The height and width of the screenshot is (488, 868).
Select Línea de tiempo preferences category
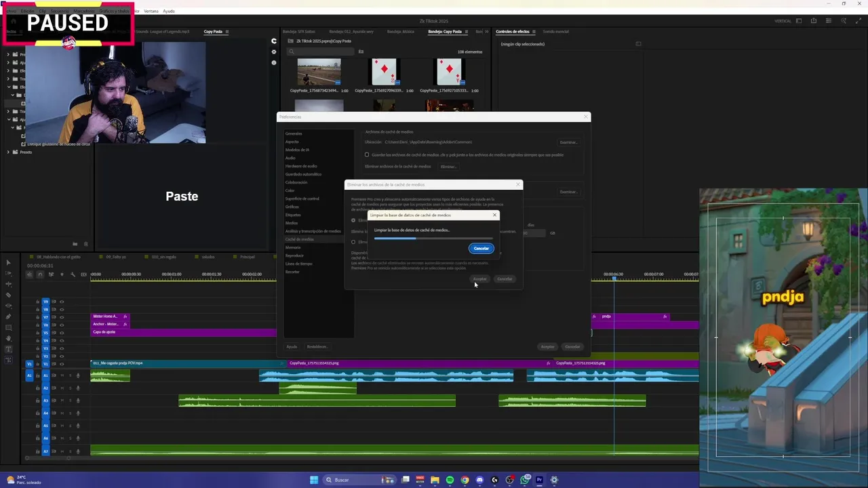click(x=298, y=264)
